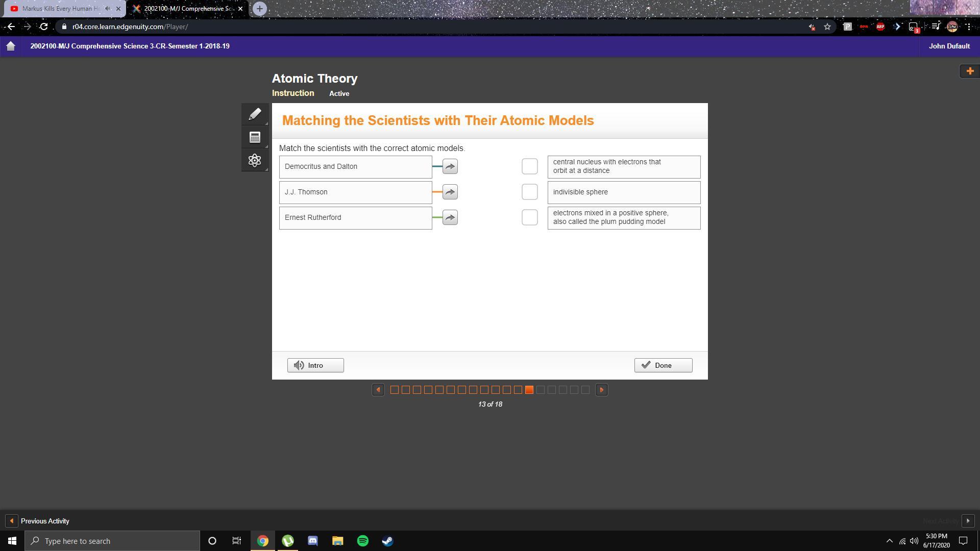Check the box beside indivisible sphere
Screen dimensions: 980x551
pyautogui.click(x=529, y=192)
